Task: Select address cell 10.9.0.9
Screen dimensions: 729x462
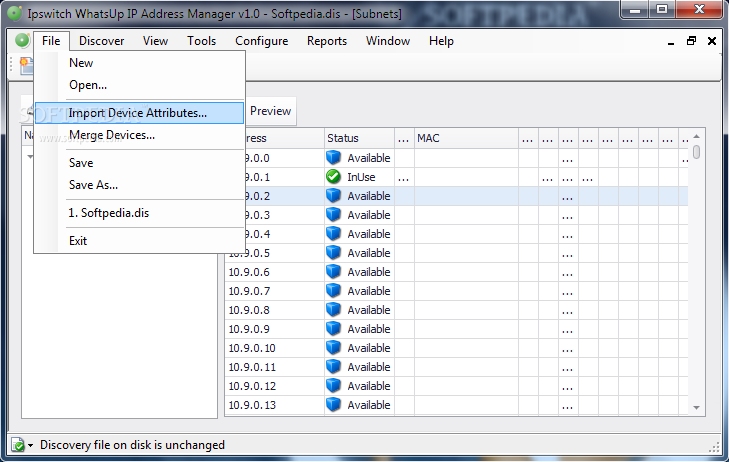Action: (x=275, y=329)
